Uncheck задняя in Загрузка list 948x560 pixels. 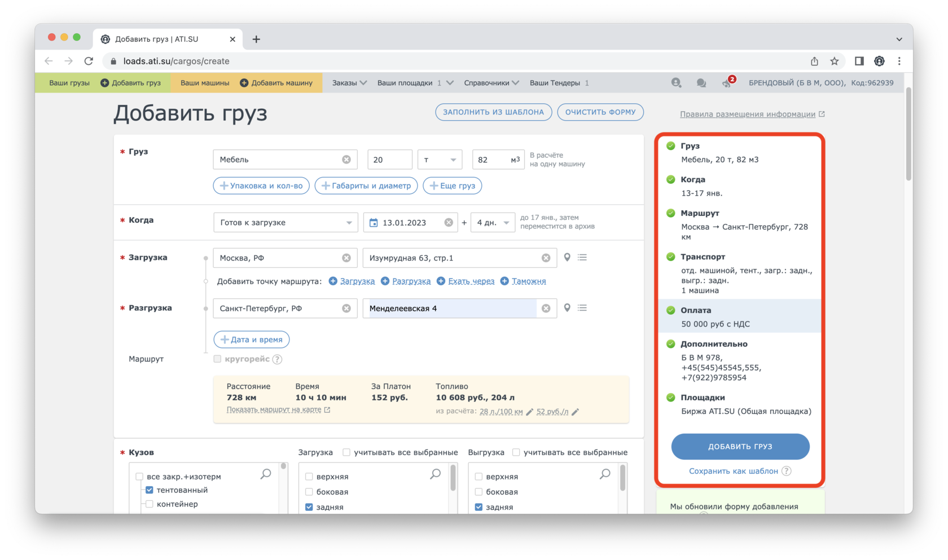[309, 507]
